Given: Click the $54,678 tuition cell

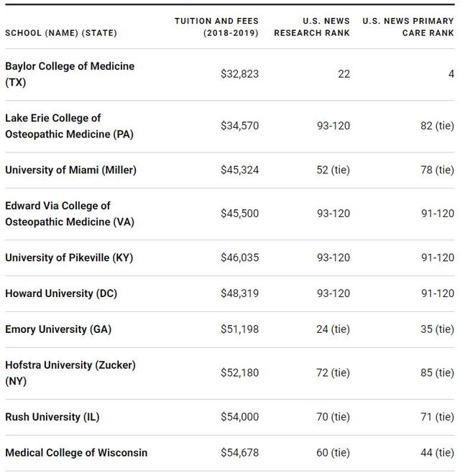Looking at the screenshot, I should coord(239,453).
